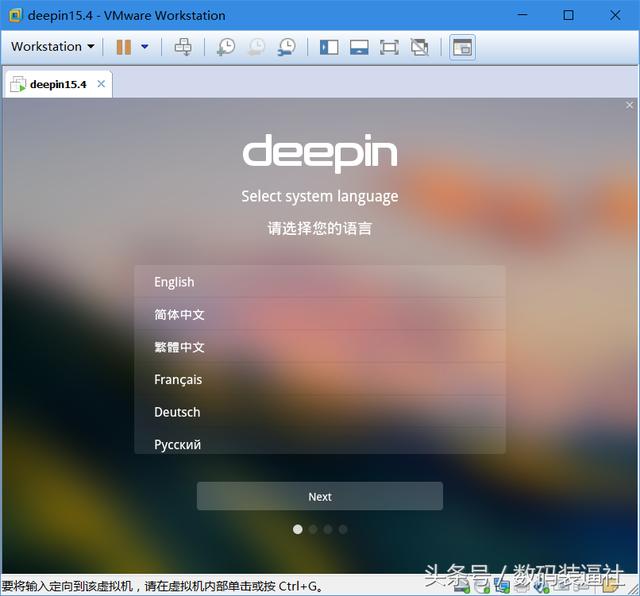This screenshot has height=596, width=640.
Task: Toggle the library sidebar view
Action: (329, 47)
